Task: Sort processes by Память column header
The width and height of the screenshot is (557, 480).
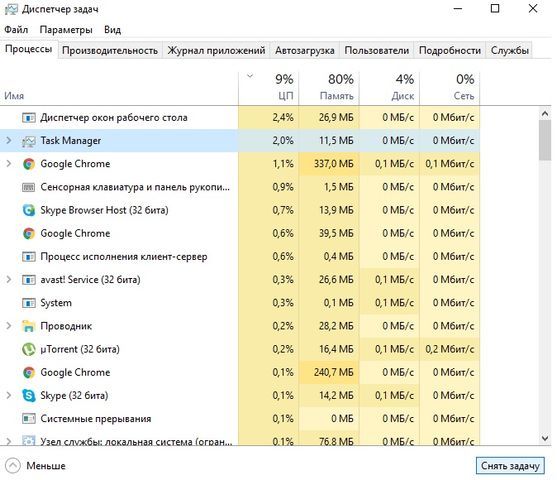Action: point(329,87)
